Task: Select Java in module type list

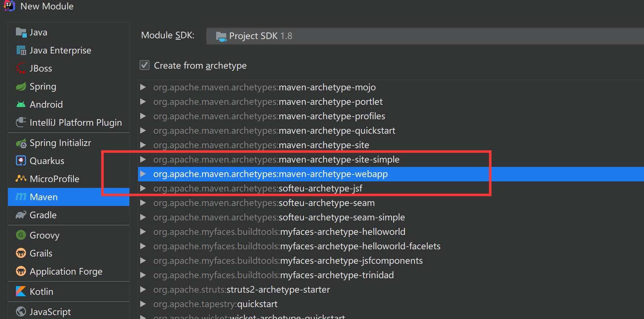Action: [x=69, y=33]
